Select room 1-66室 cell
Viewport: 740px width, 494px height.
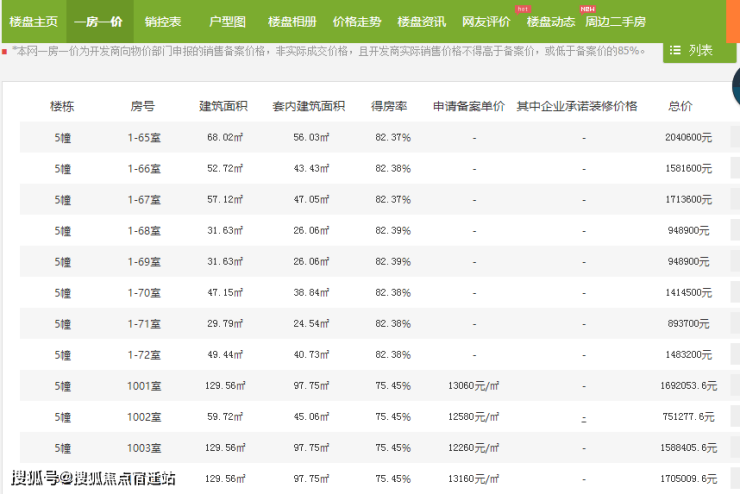[x=144, y=169]
